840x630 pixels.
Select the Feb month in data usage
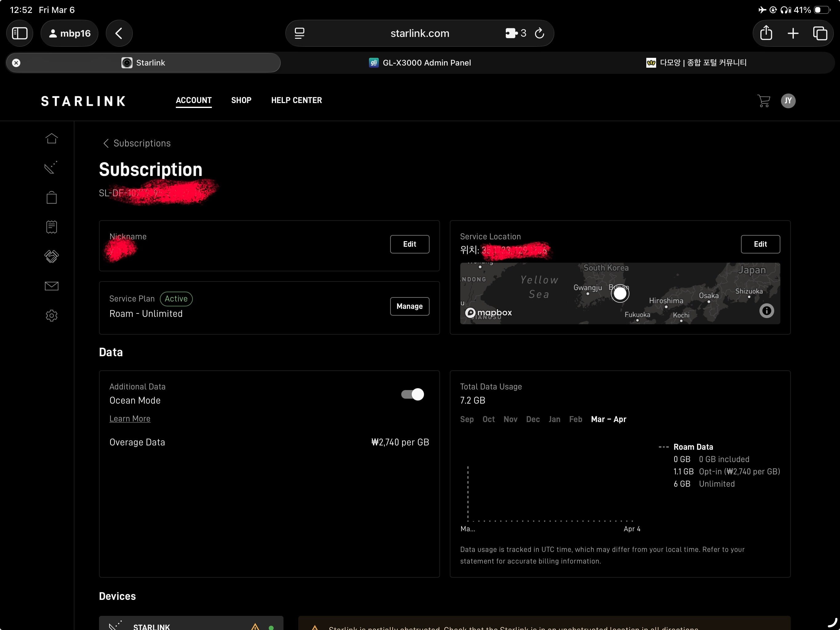click(x=575, y=419)
